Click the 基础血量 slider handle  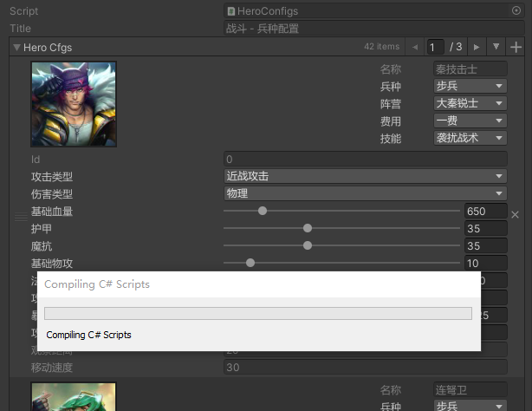pos(263,211)
